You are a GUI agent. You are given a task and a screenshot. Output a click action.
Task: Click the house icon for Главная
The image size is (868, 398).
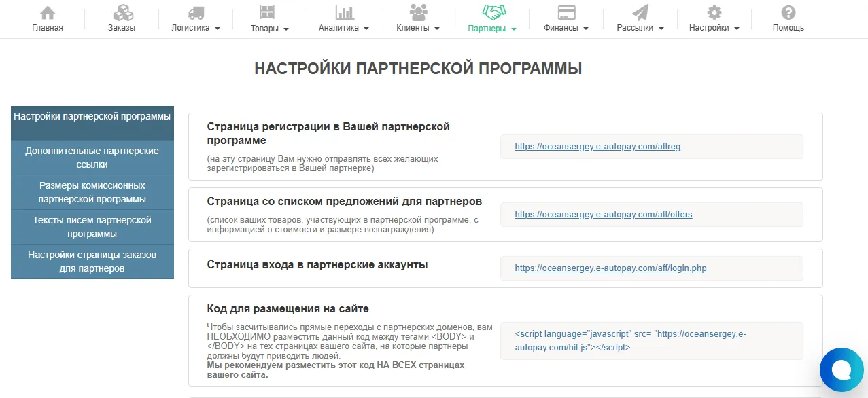click(48, 12)
